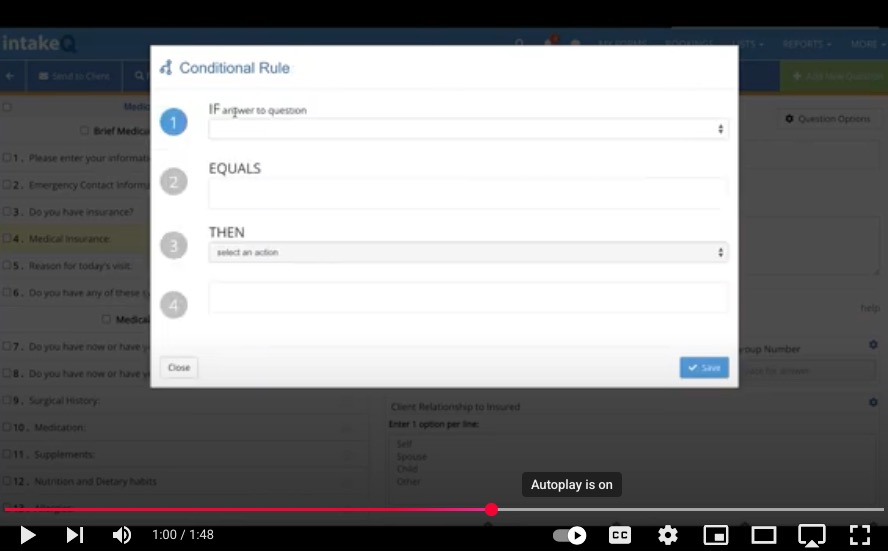Open the Bookings nav item
The width and height of the screenshot is (888, 551).
coord(689,44)
